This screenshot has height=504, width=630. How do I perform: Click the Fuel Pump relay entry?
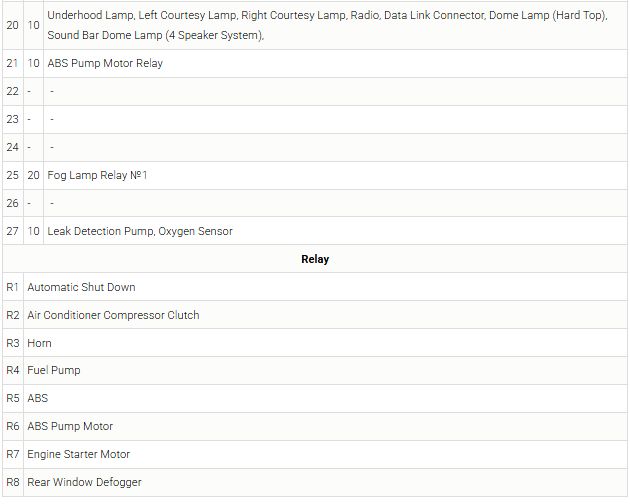[54, 370]
